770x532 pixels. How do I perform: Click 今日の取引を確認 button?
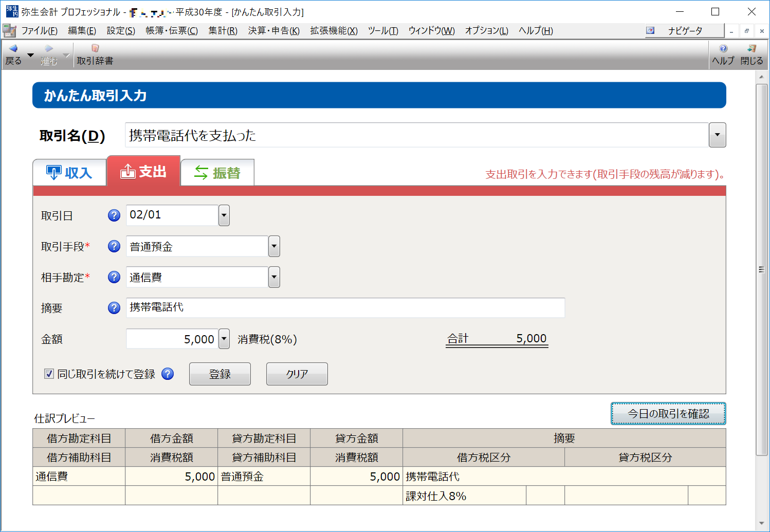(668, 413)
